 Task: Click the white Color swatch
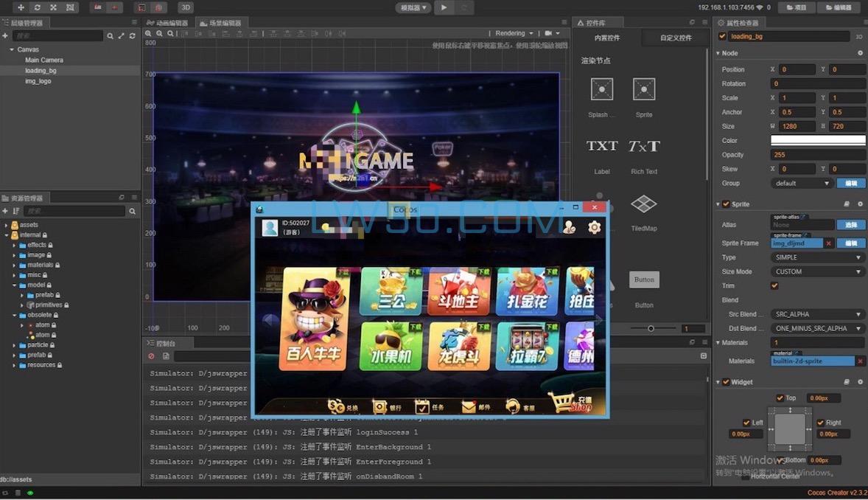[x=818, y=140]
